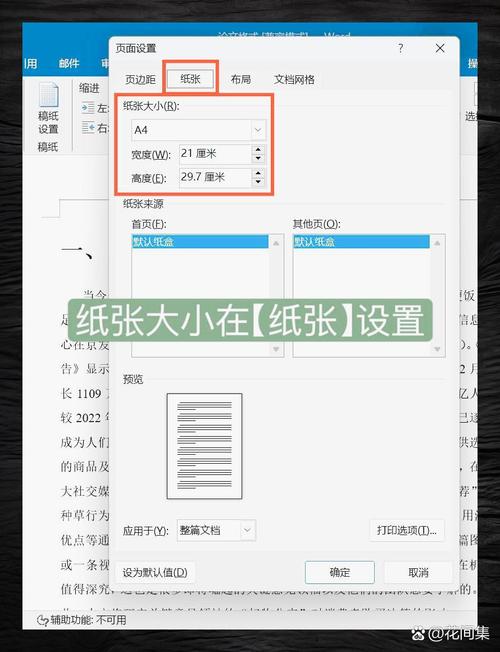The height and width of the screenshot is (652, 500).
Task: Click the accessibility icon in status bar
Action: pyautogui.click(x=42, y=620)
